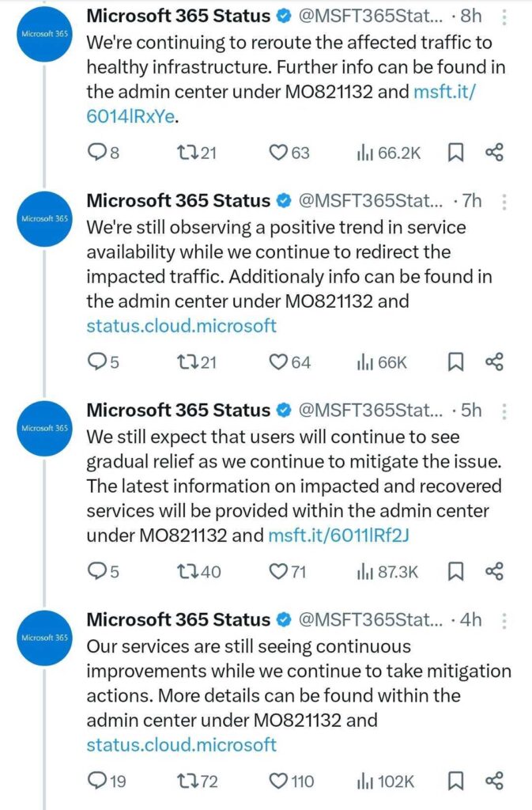Like the tweet with 64 likes
The width and height of the screenshot is (532, 810).
(x=278, y=362)
